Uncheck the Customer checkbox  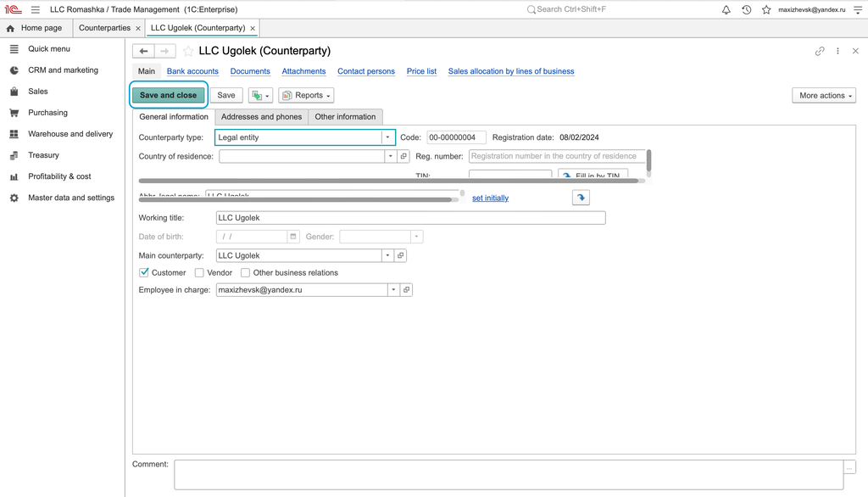[x=144, y=272]
